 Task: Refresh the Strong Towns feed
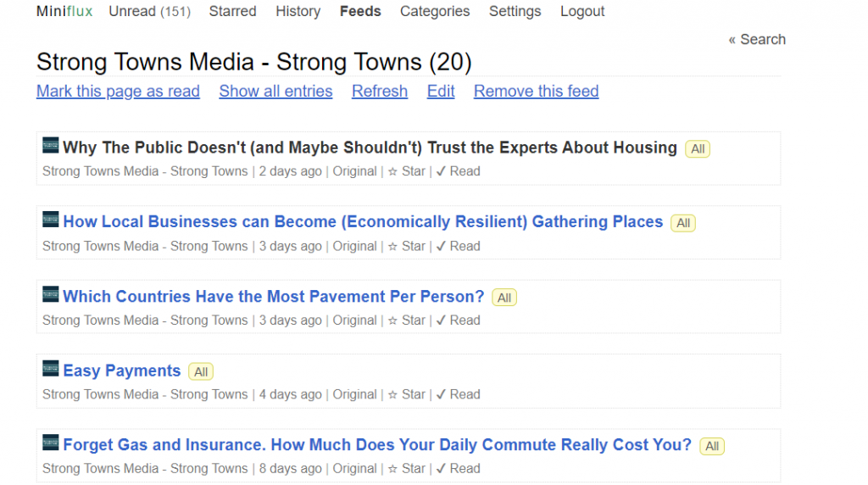pos(380,92)
